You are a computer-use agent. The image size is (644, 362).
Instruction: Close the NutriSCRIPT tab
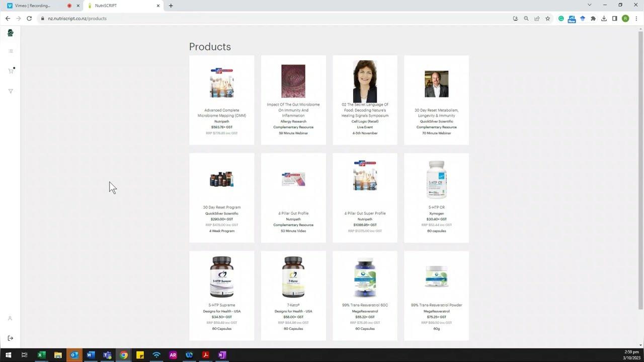[158, 6]
